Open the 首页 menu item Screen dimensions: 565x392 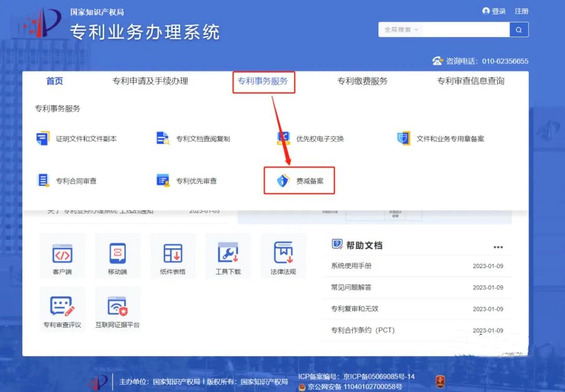coord(55,81)
